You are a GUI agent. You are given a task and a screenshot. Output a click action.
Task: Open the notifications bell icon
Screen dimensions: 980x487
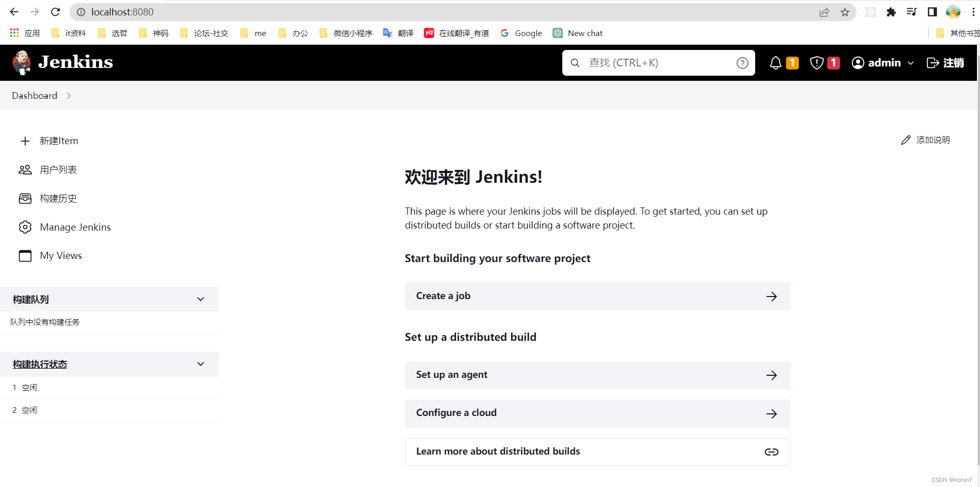click(x=775, y=63)
